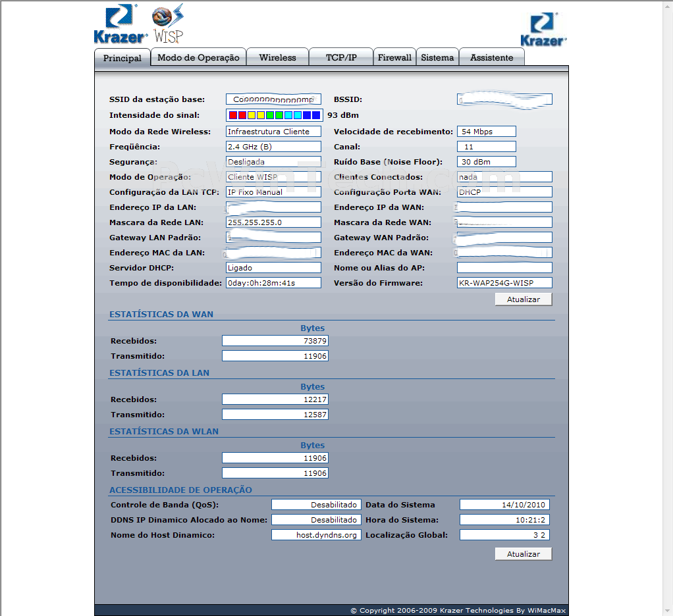Go to the TCP/IP tab
This screenshot has height=616, width=673.
tap(341, 57)
